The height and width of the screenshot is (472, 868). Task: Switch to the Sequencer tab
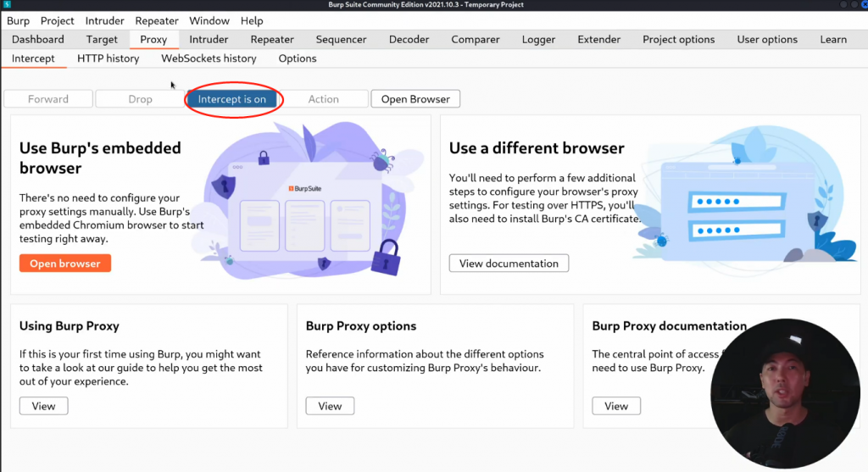(341, 39)
